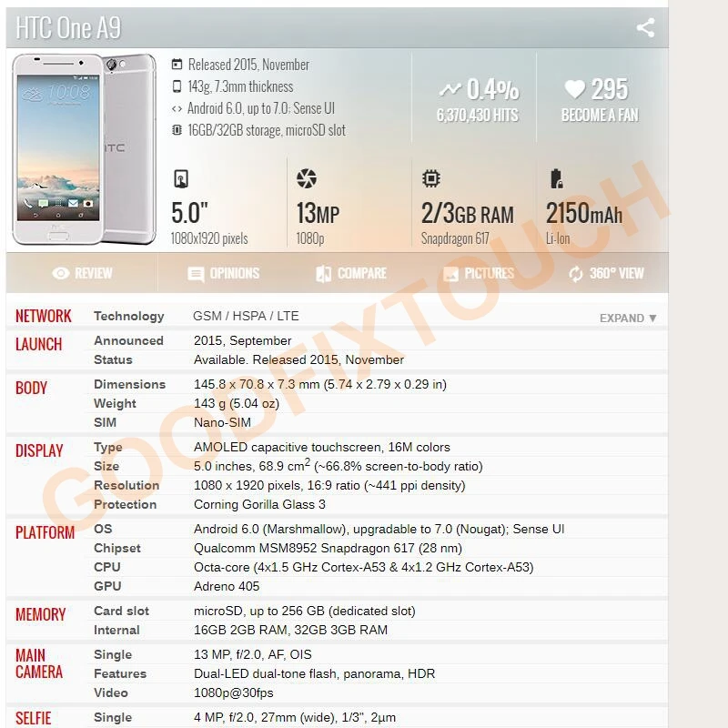Click the Dimensions label

click(129, 384)
